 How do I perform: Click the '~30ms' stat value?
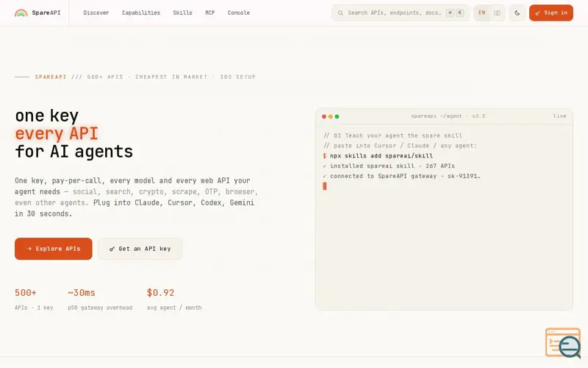(82, 292)
